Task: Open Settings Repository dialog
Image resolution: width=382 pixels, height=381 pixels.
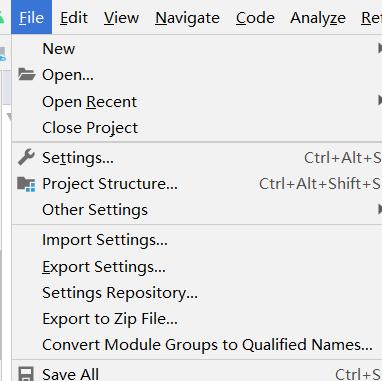Action: (197, 293)
